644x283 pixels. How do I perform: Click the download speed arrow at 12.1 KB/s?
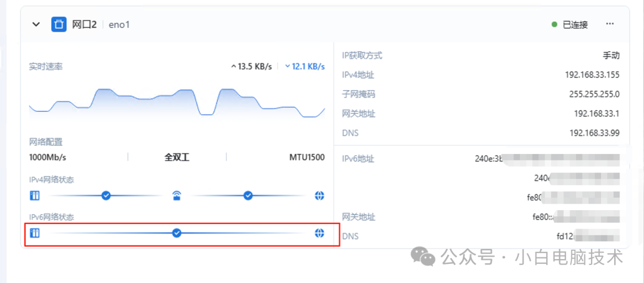tap(287, 67)
